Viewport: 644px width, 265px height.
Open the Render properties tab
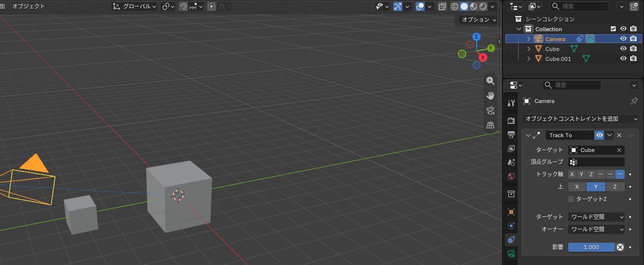[511, 120]
